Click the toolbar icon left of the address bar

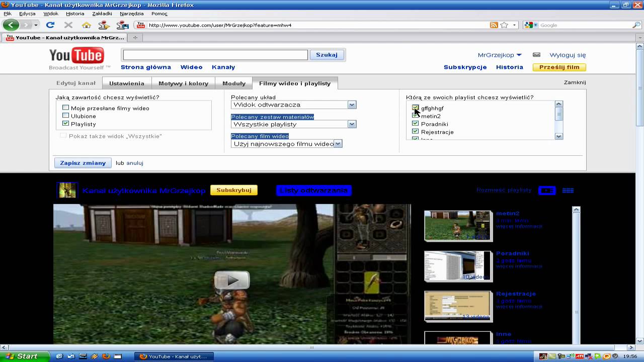coord(122,25)
